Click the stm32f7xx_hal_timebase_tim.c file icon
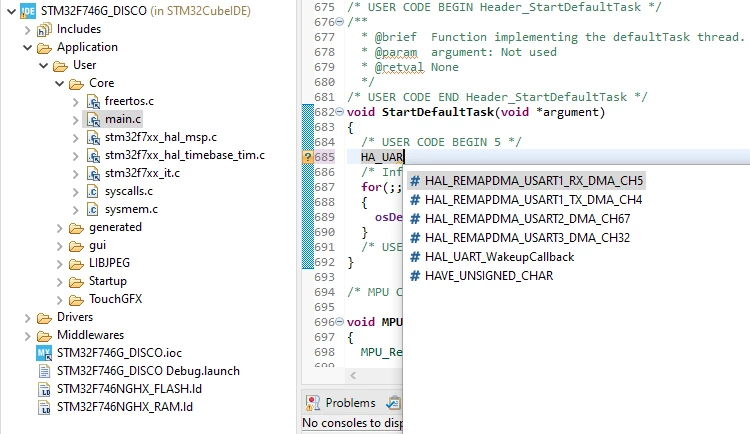 93,156
